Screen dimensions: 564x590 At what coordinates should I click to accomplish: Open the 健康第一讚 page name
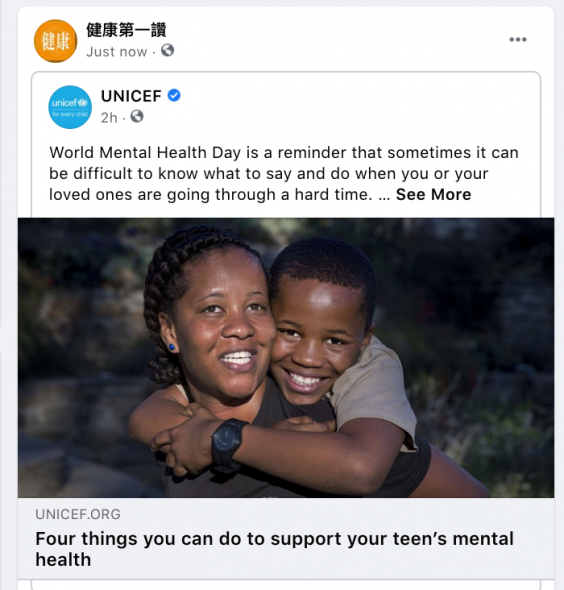point(126,30)
